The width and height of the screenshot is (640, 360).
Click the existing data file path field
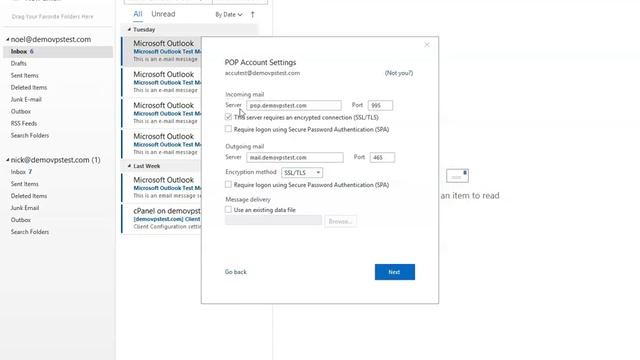click(x=273, y=221)
